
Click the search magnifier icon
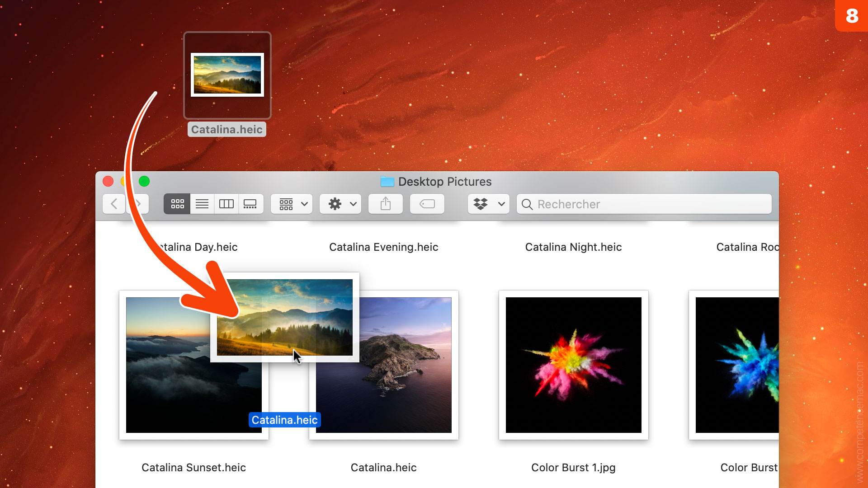(x=527, y=204)
